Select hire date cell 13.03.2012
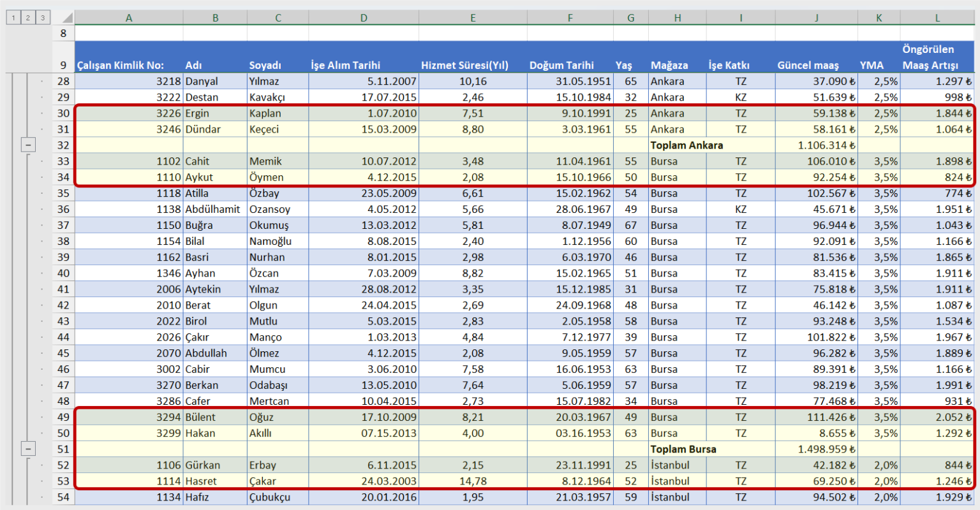The image size is (980, 510). point(364,225)
